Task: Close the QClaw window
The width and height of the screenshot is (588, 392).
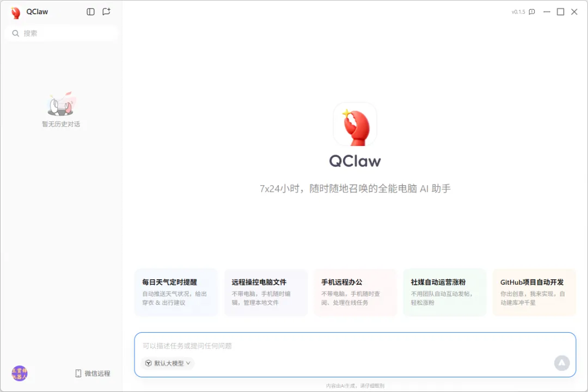Action: tap(574, 12)
